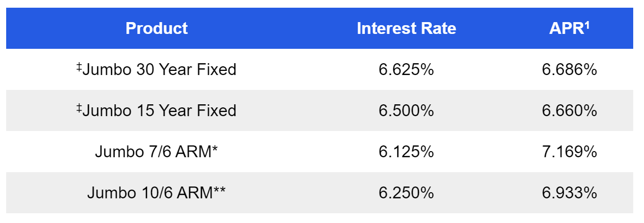644x223 pixels.
Task: Select the Interest Rate column header
Action: [x=406, y=28]
